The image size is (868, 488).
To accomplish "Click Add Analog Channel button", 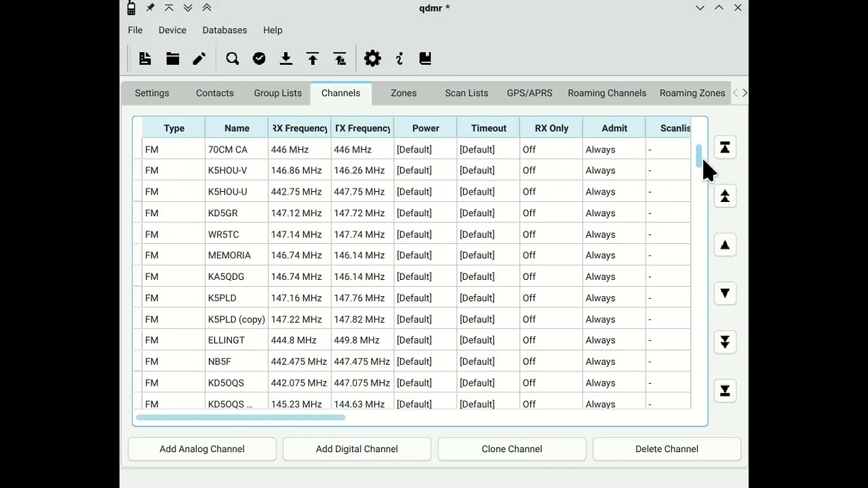I will click(x=202, y=449).
